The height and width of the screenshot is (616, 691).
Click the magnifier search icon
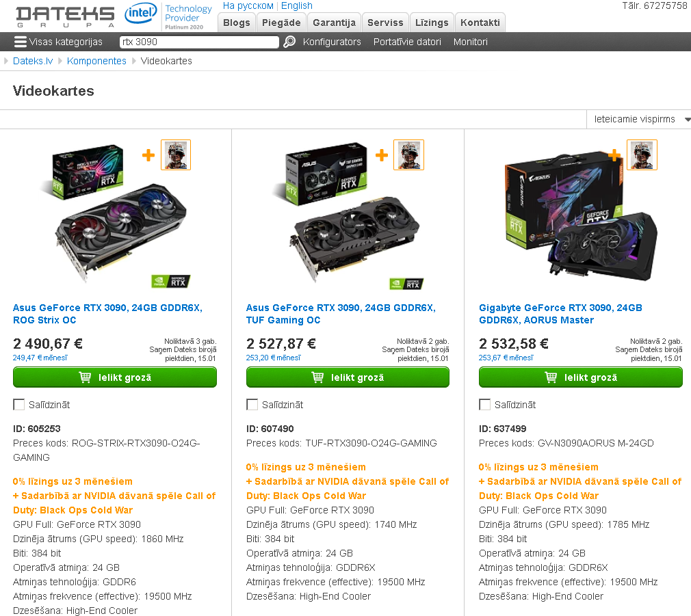(289, 42)
